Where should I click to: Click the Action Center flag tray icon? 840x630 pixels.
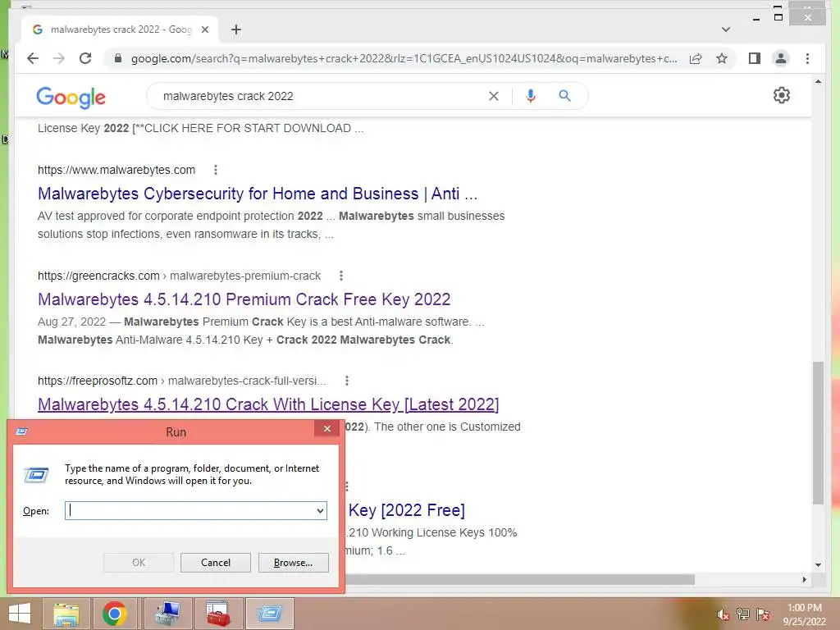pyautogui.click(x=763, y=614)
